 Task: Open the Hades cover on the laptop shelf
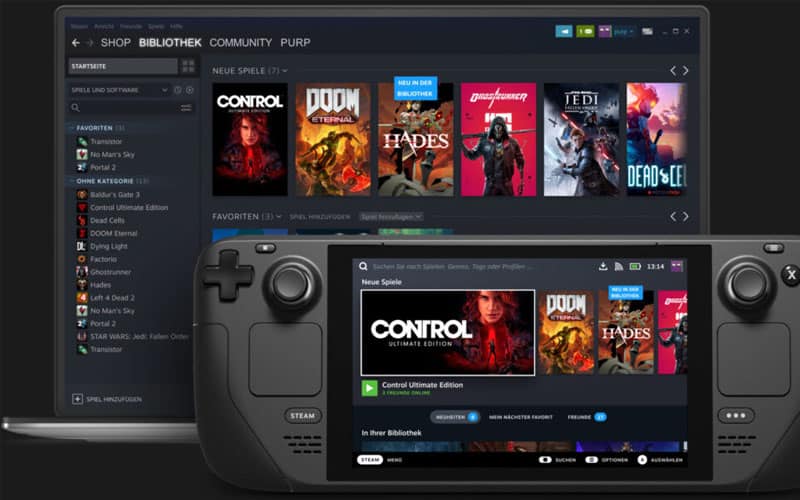(x=415, y=139)
